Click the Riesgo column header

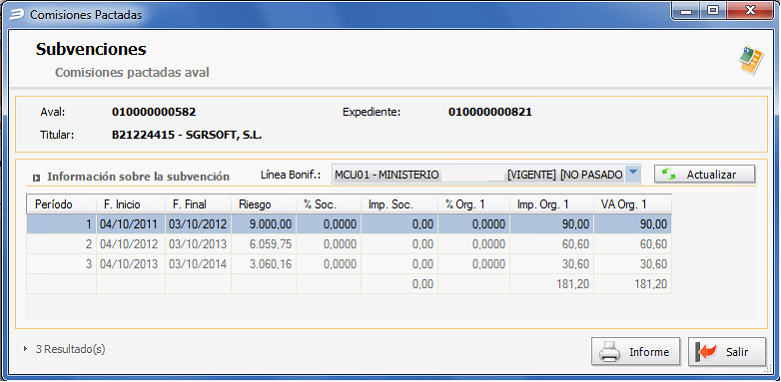(264, 204)
